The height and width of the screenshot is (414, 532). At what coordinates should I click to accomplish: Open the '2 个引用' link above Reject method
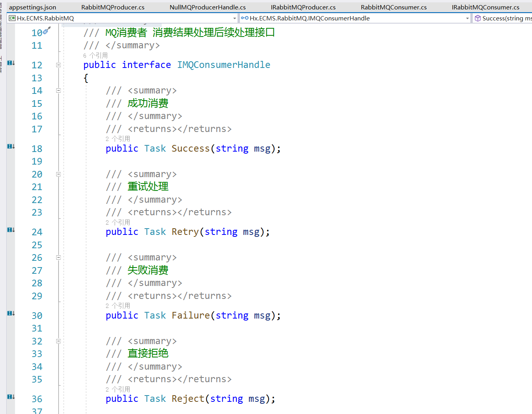pyautogui.click(x=118, y=389)
